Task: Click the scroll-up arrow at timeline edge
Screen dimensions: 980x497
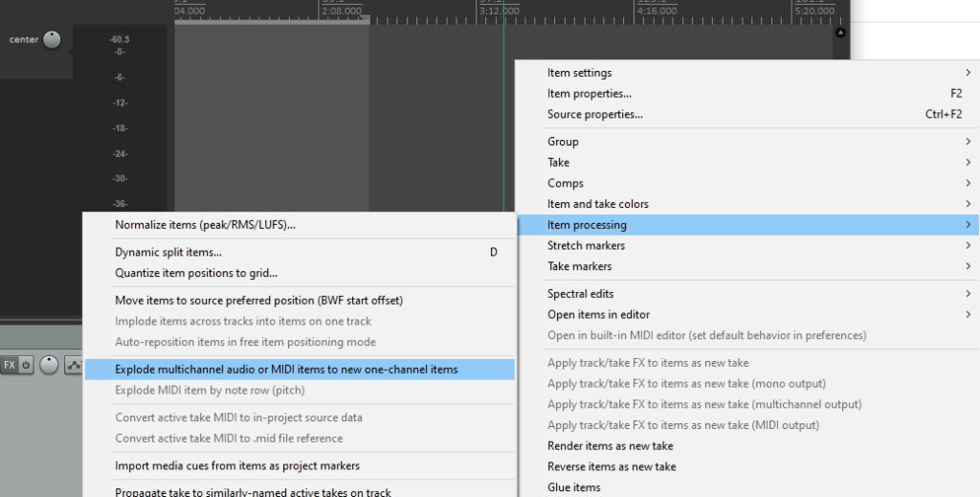Action: click(x=840, y=33)
